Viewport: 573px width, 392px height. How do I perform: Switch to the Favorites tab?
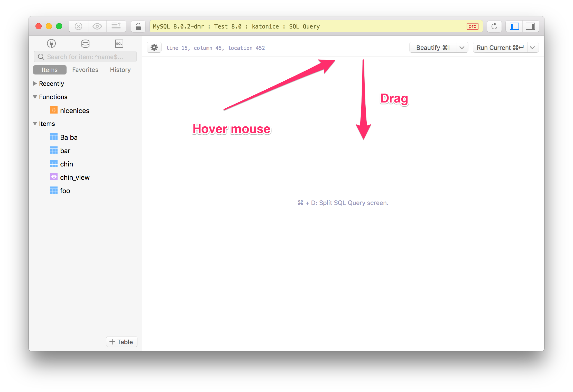tap(85, 70)
